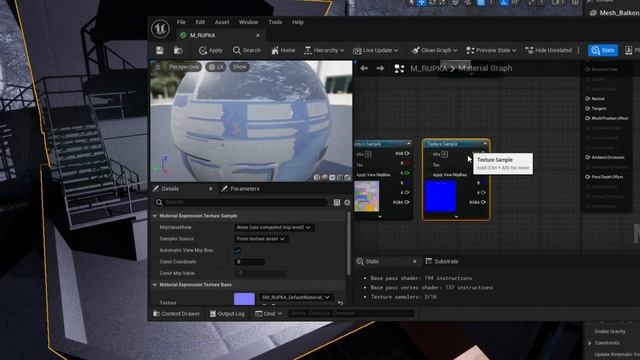The width and height of the screenshot is (640, 360).
Task: Switch to the Stats tab
Action: pyautogui.click(x=372, y=261)
